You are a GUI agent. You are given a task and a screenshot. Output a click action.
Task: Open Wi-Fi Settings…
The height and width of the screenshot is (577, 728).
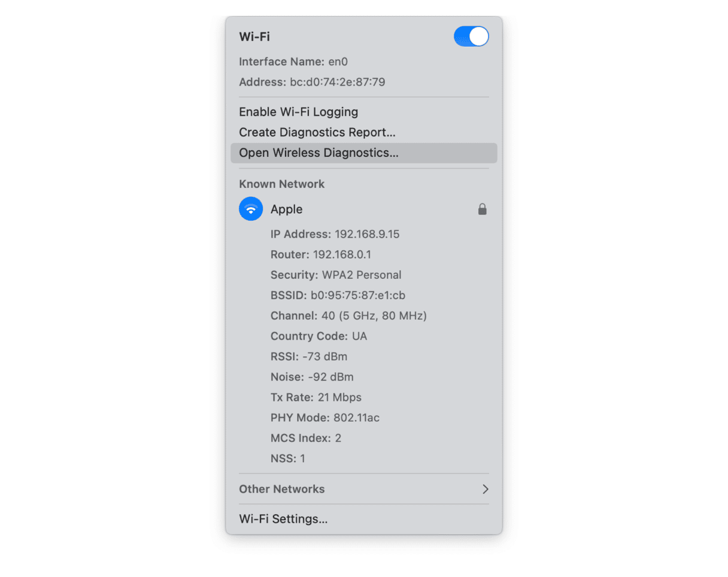click(283, 519)
